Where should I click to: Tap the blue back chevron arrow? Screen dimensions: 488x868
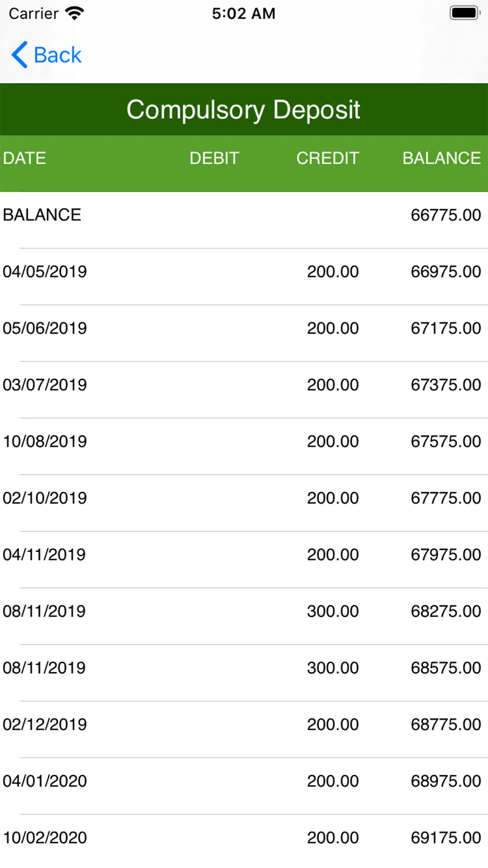click(19, 55)
